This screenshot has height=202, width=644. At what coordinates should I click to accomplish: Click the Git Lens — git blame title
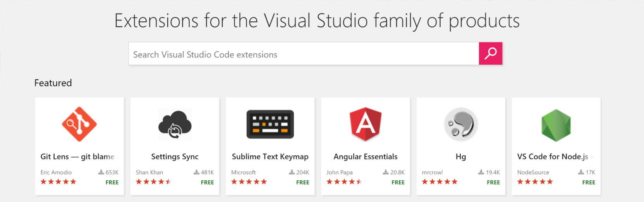[x=79, y=157]
